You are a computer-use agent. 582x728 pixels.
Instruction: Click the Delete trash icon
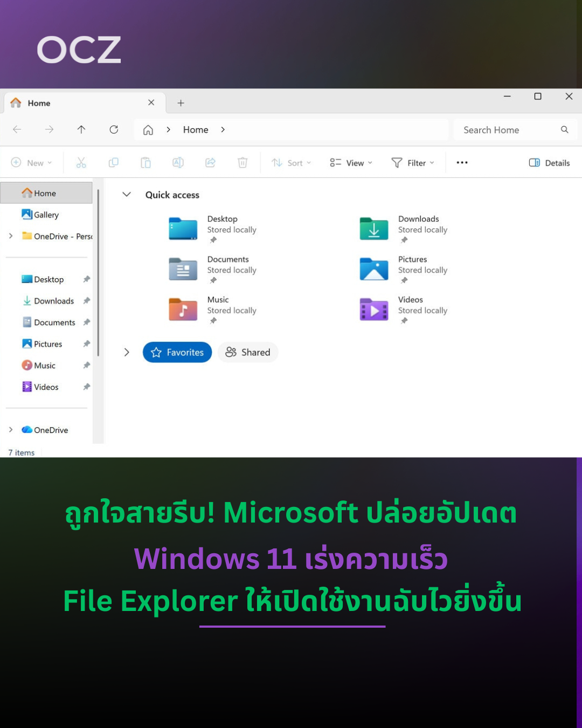tap(242, 162)
